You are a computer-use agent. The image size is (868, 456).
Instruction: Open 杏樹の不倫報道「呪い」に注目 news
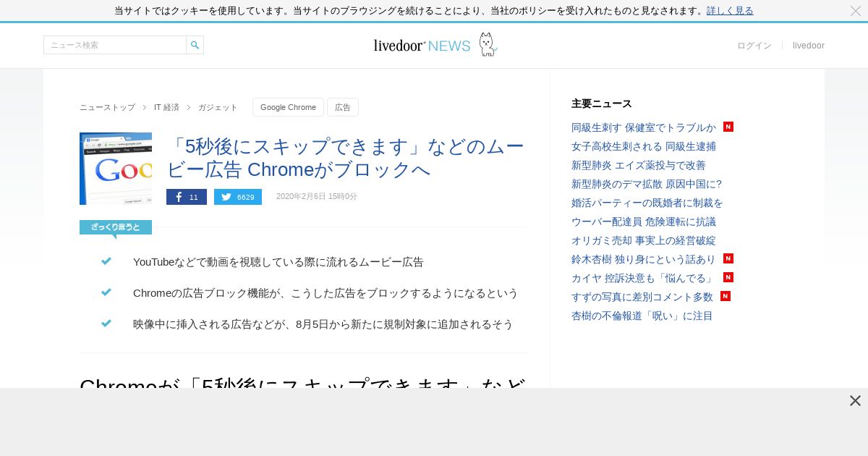[x=642, y=316]
